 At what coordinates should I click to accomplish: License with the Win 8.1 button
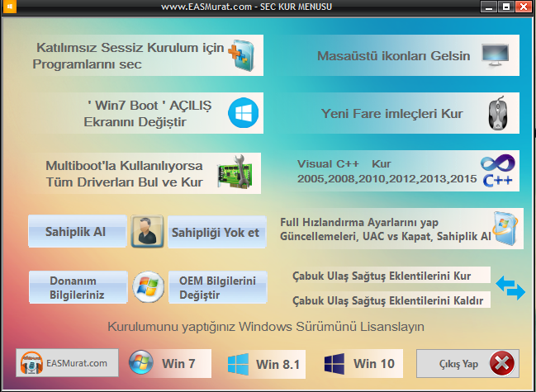coord(266,364)
